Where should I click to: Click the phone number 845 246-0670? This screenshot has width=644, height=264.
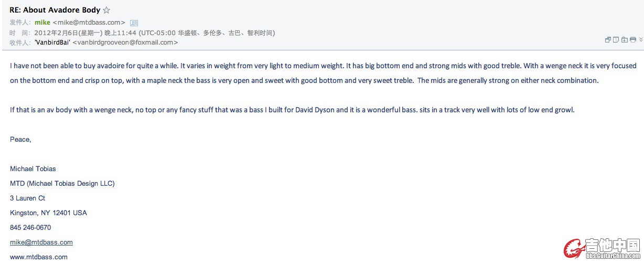tap(30, 227)
